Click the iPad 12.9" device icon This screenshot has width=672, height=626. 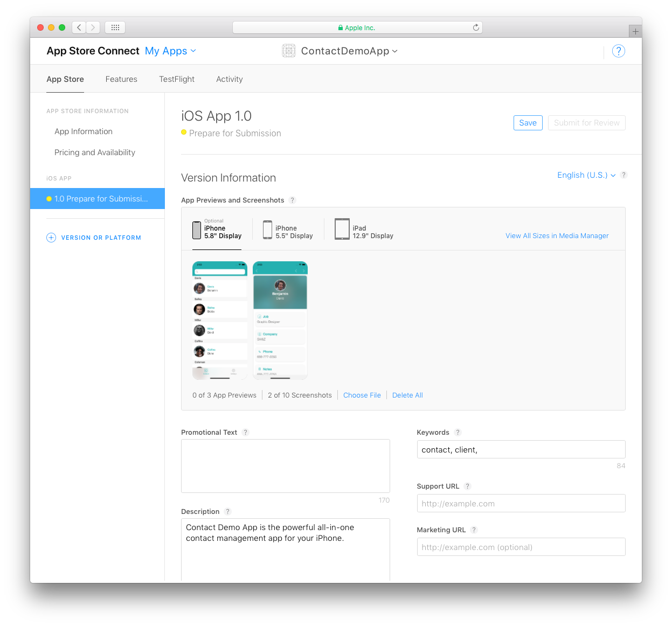(342, 229)
